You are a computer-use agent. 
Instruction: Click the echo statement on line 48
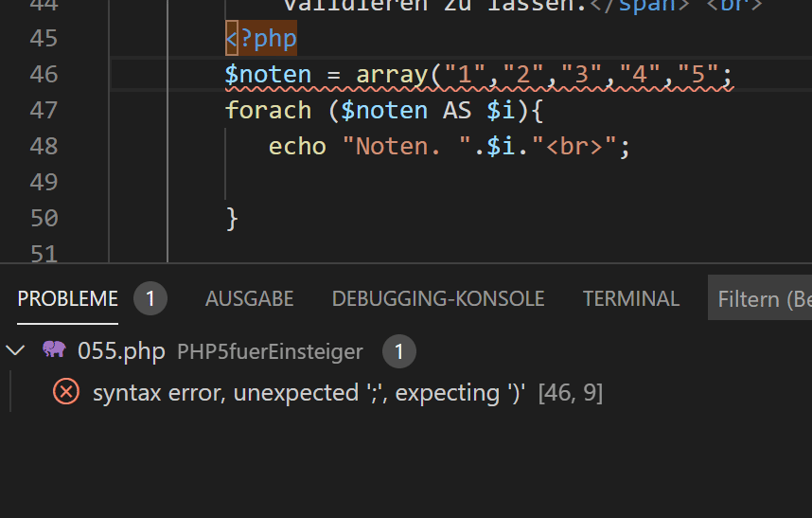click(297, 147)
